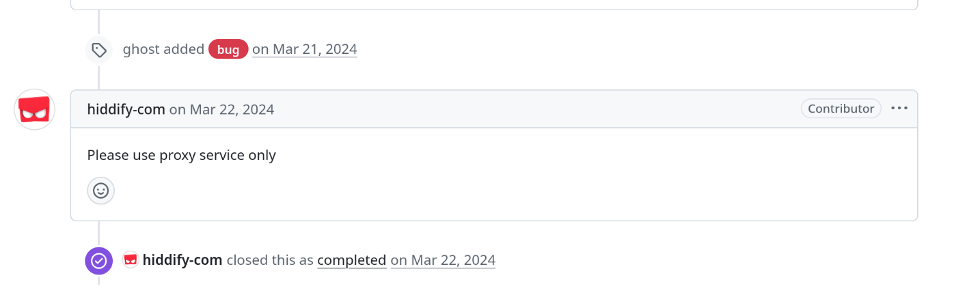Open the large hiddify-com avatar beside the comment
Image resolution: width=980 pixels, height=293 pixels.
click(35, 109)
